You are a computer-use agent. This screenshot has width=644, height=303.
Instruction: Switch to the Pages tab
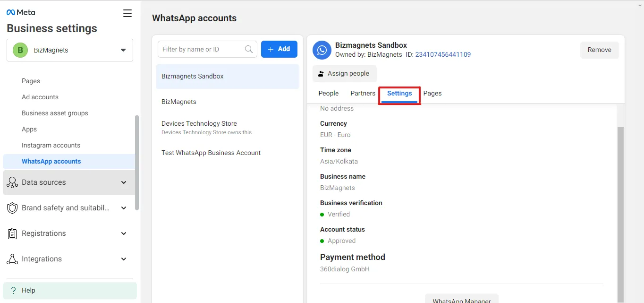432,93
